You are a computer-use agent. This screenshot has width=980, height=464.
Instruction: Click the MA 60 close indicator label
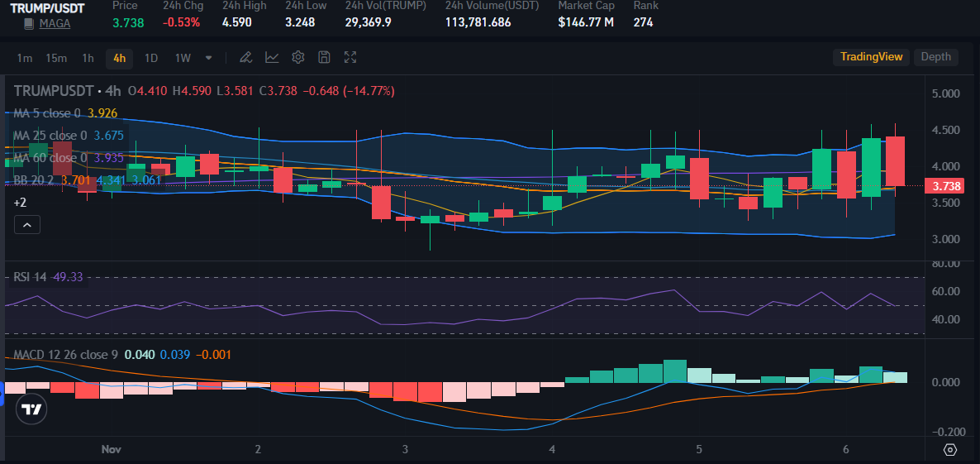coord(50,158)
